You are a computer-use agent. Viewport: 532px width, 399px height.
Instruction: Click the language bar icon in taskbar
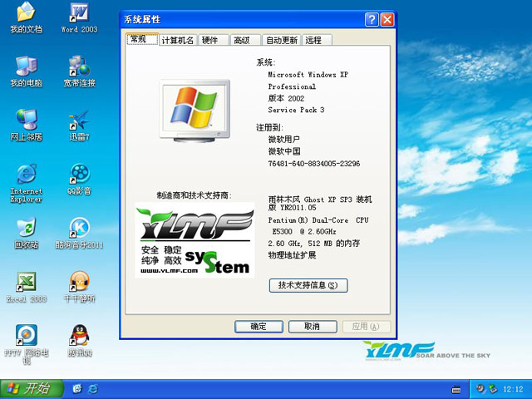456,390
